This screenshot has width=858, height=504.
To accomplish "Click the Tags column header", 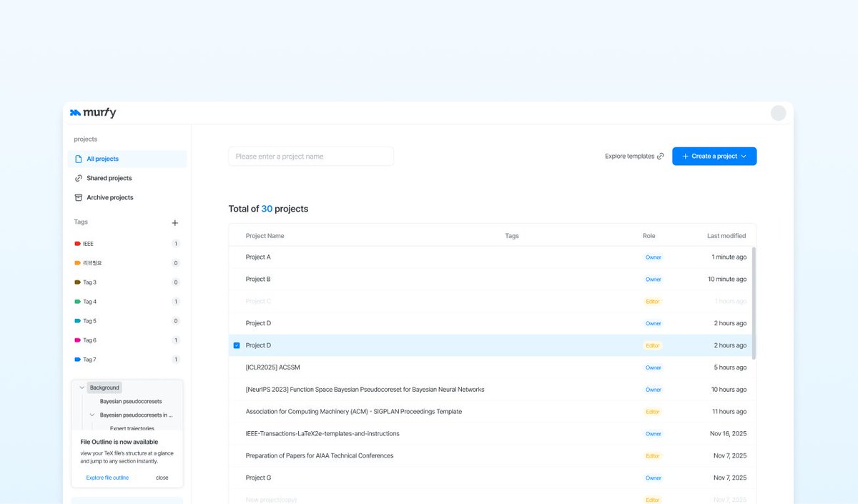I will click(x=512, y=236).
